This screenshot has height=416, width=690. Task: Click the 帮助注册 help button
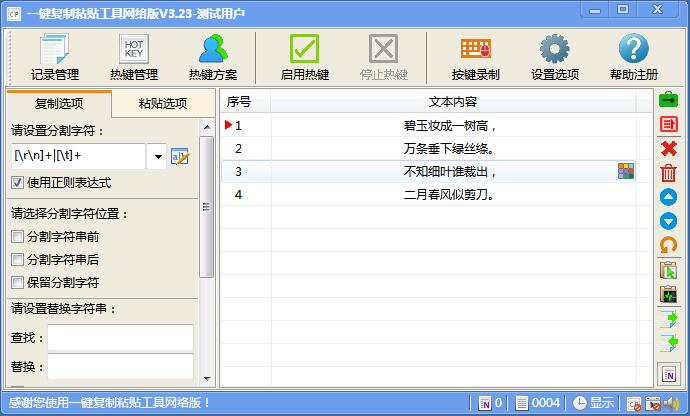click(x=633, y=56)
